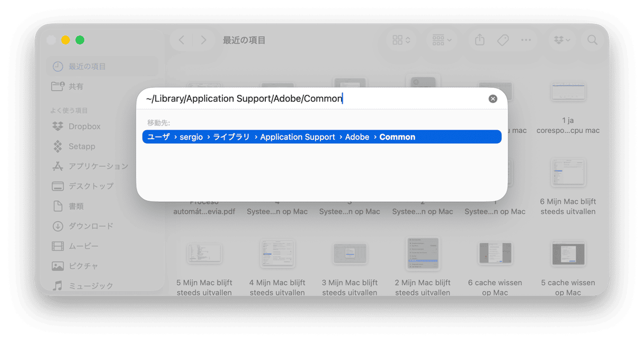Click the Share toolbar icon
644x342 pixels.
pyautogui.click(x=480, y=40)
